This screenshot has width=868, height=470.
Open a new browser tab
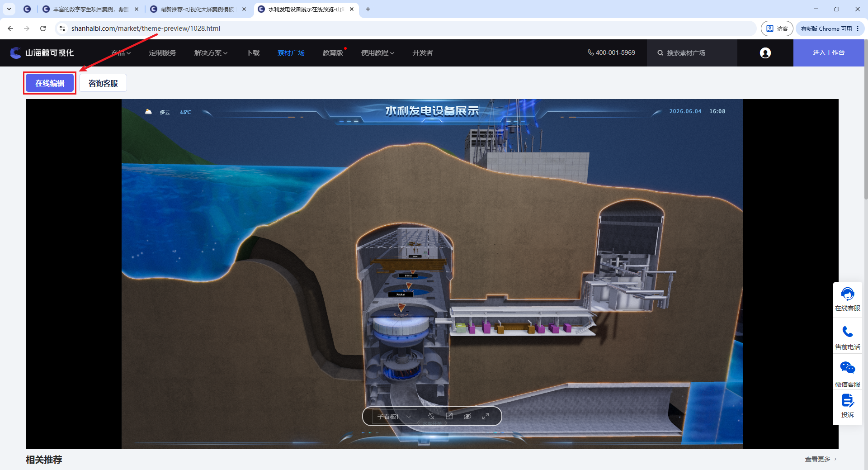368,9
